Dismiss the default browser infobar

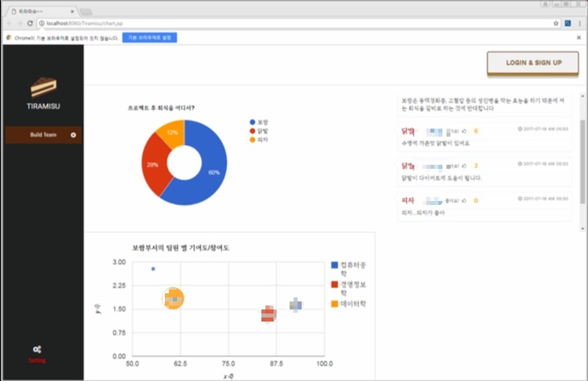pyautogui.click(x=578, y=38)
